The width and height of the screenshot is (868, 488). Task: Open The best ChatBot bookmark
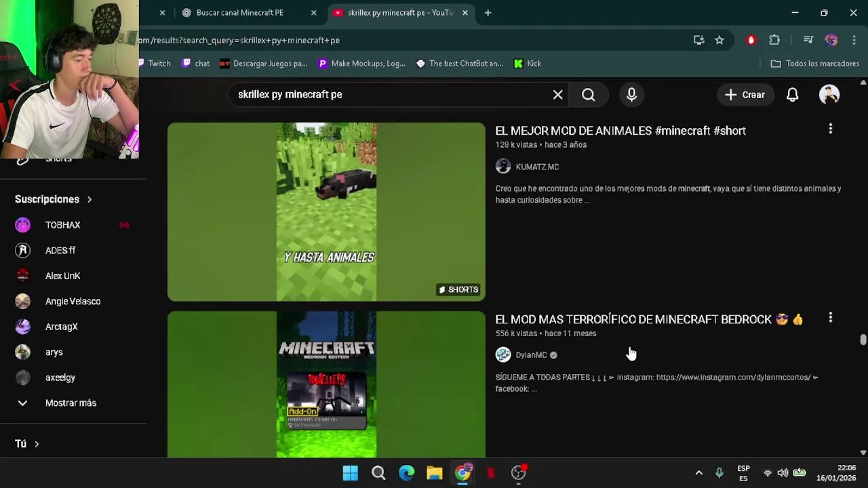coord(459,64)
